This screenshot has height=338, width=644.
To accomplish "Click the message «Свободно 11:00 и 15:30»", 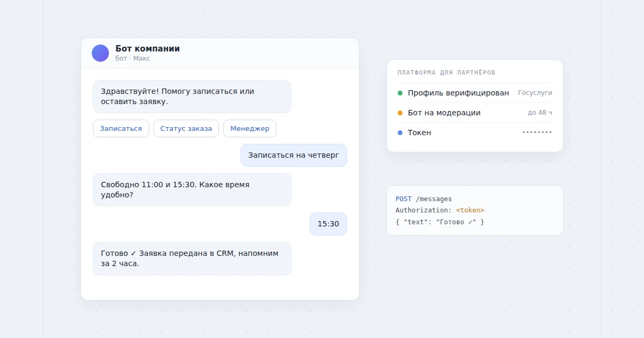I will pyautogui.click(x=192, y=189).
